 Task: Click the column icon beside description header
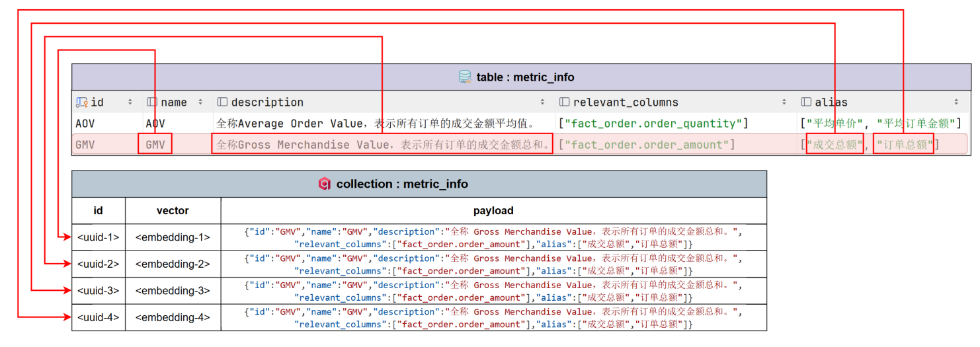coord(222,102)
